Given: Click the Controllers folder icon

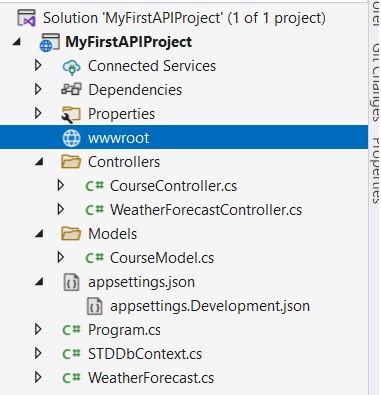Looking at the screenshot, I should 71,162.
